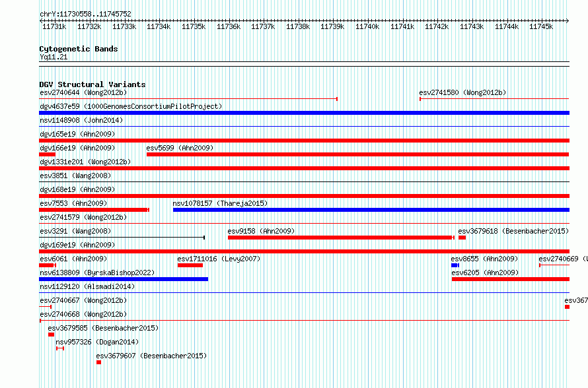Click the esv6205 (Ahn2009) label
This screenshot has height=388, width=588.
coord(485,273)
